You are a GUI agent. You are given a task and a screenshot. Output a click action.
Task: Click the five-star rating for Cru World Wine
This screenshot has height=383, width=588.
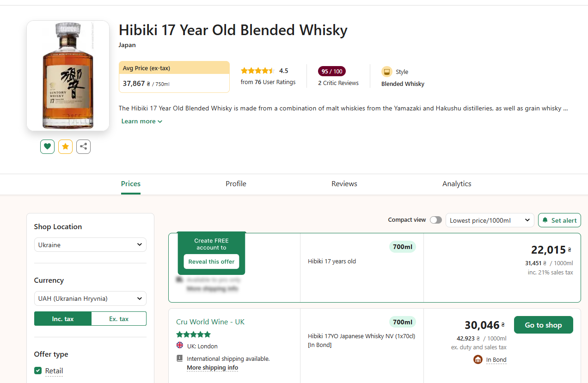193,334
